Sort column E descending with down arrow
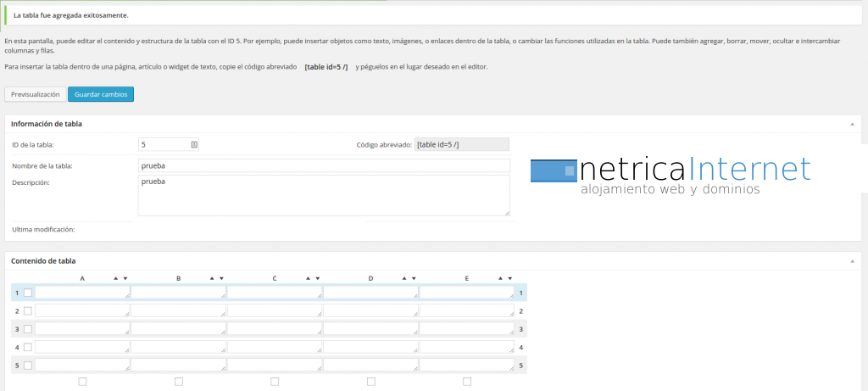The width and height of the screenshot is (868, 391). pyautogui.click(x=510, y=278)
